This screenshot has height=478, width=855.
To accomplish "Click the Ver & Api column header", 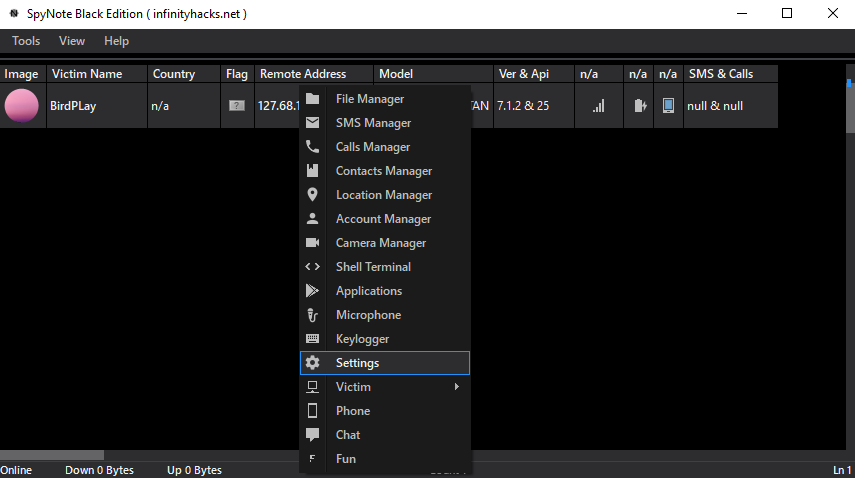I will [522, 74].
